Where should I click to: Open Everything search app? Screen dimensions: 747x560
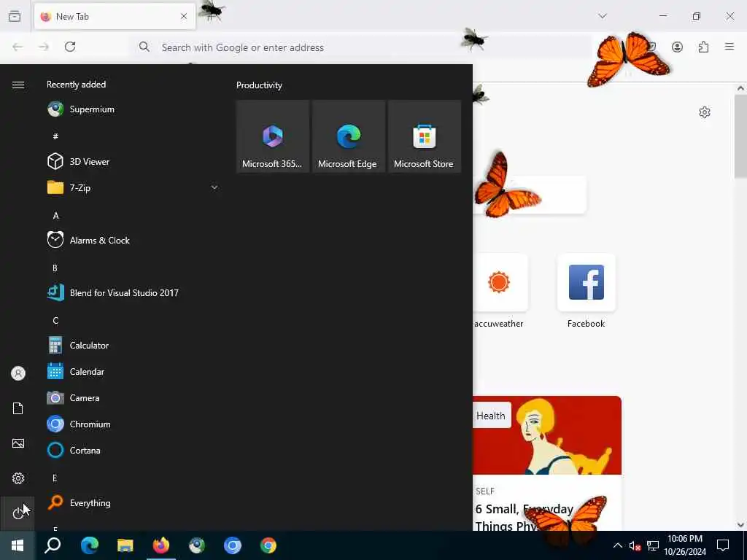(133, 502)
